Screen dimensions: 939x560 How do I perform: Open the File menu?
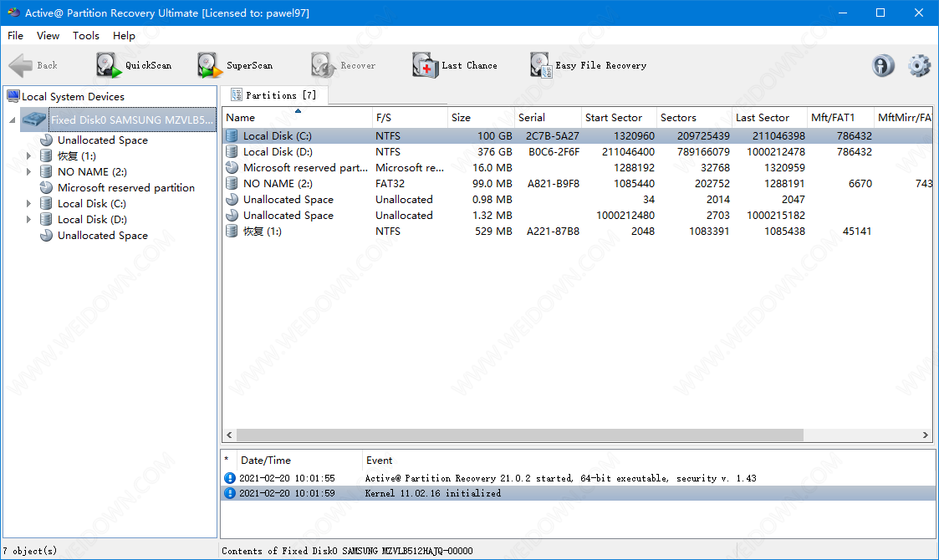pos(16,35)
